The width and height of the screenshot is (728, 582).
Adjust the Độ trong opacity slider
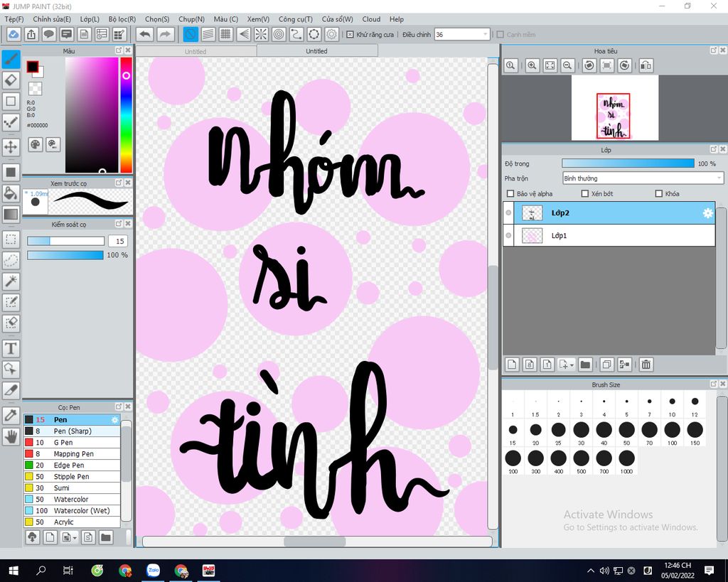pyautogui.click(x=628, y=163)
